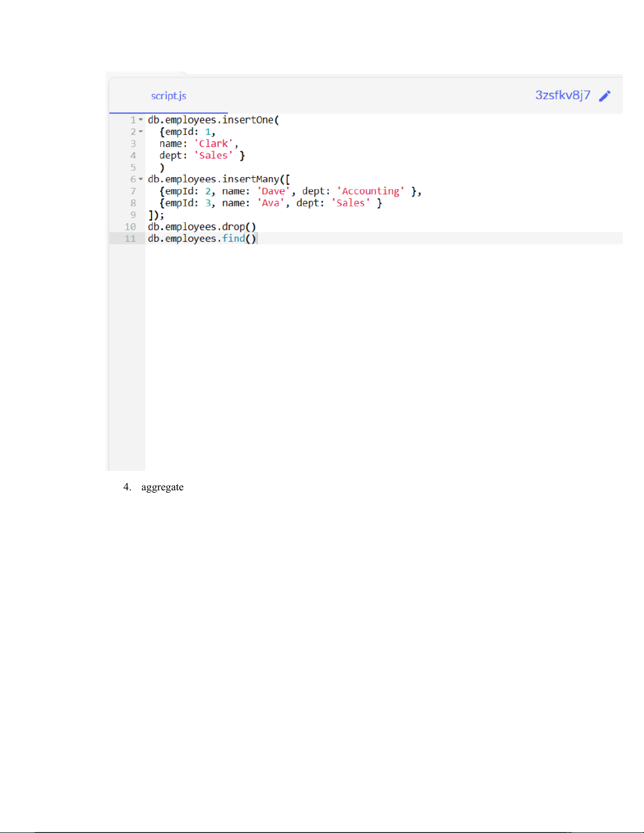This screenshot has width=644, height=833.
Task: Click line number 5 in the gutter
Action: coord(133,168)
